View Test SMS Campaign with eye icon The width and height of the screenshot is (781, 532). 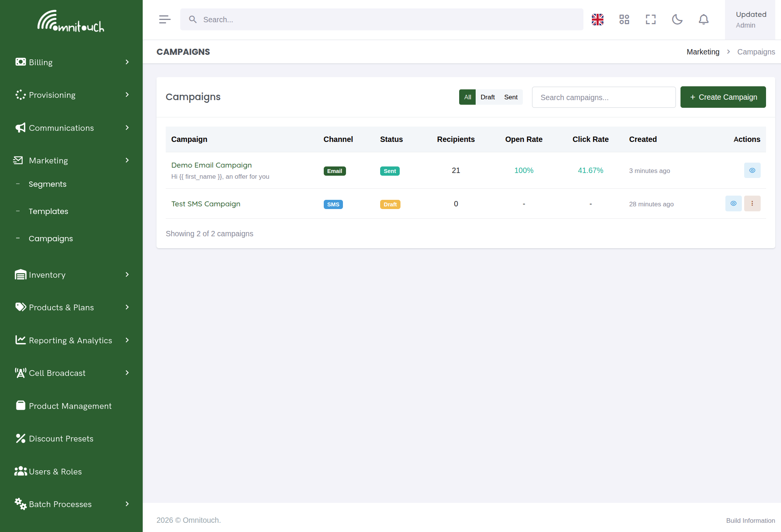[733, 204]
